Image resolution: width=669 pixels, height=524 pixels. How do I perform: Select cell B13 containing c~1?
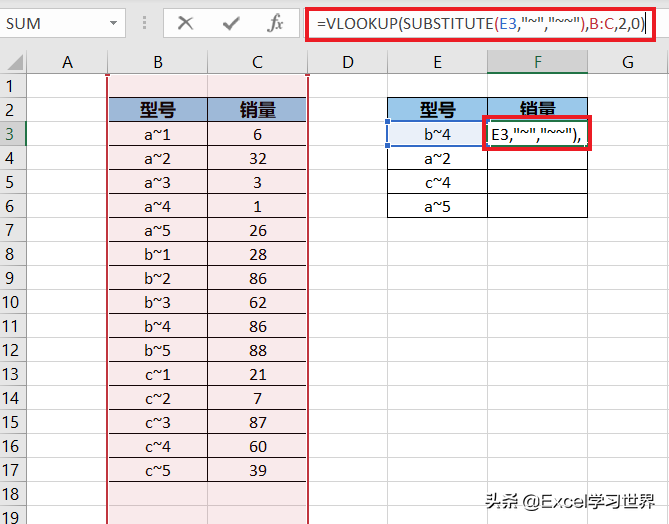[158, 374]
